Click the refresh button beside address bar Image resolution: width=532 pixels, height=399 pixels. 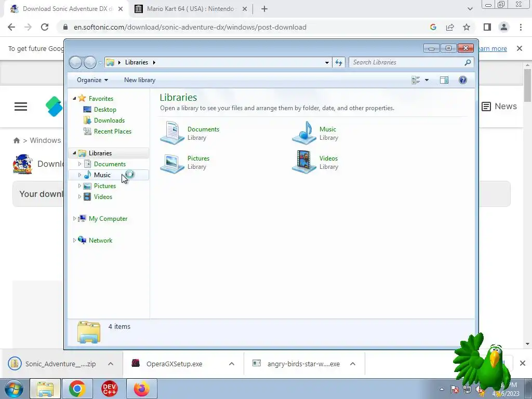pyautogui.click(x=339, y=62)
